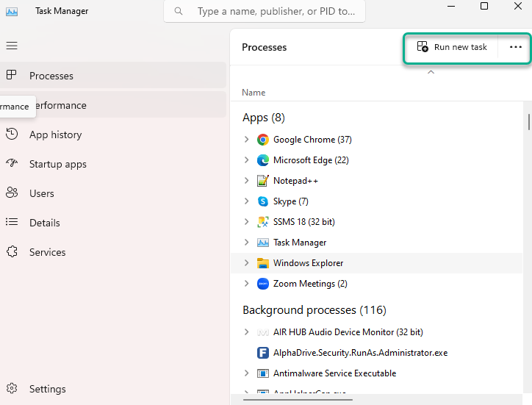Expand Antimalware Service Executable row
This screenshot has height=405, width=532.
pos(247,373)
